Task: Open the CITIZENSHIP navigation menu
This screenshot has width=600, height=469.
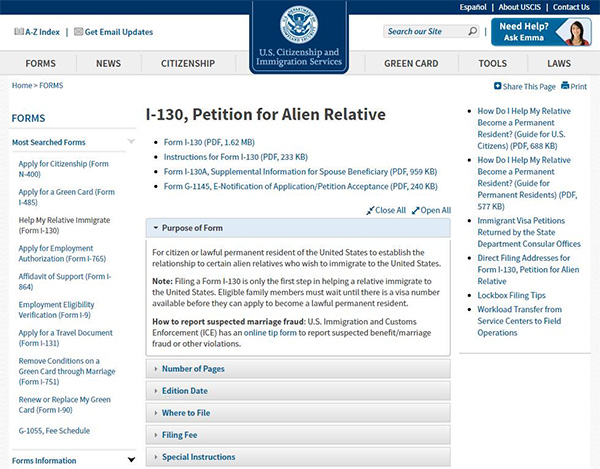Action: [188, 63]
